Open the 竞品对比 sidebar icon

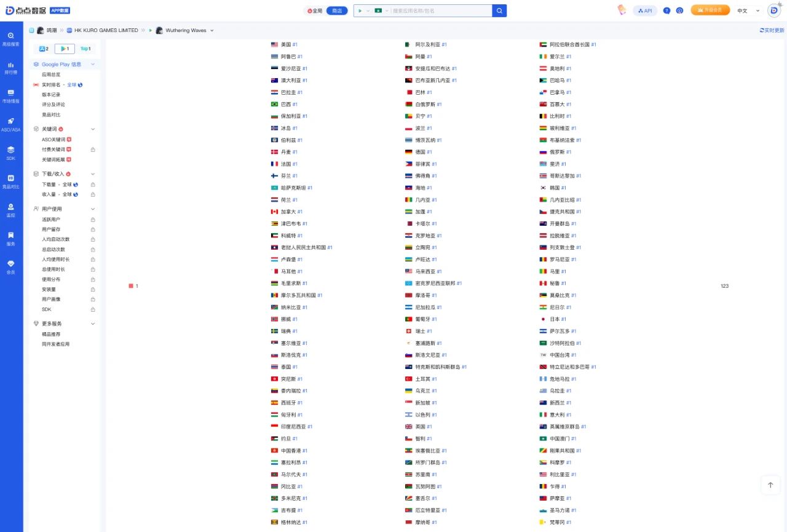point(11,181)
